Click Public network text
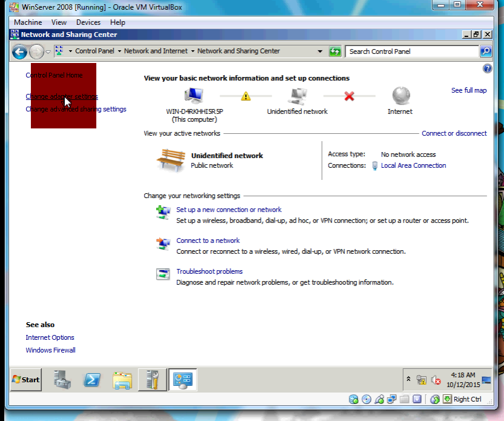The width and height of the screenshot is (504, 421). click(x=212, y=165)
